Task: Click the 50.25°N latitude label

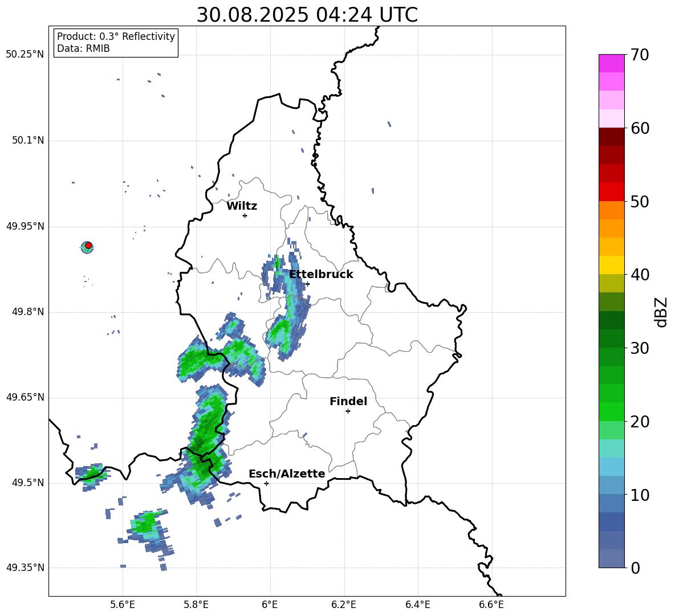Action: (25, 55)
